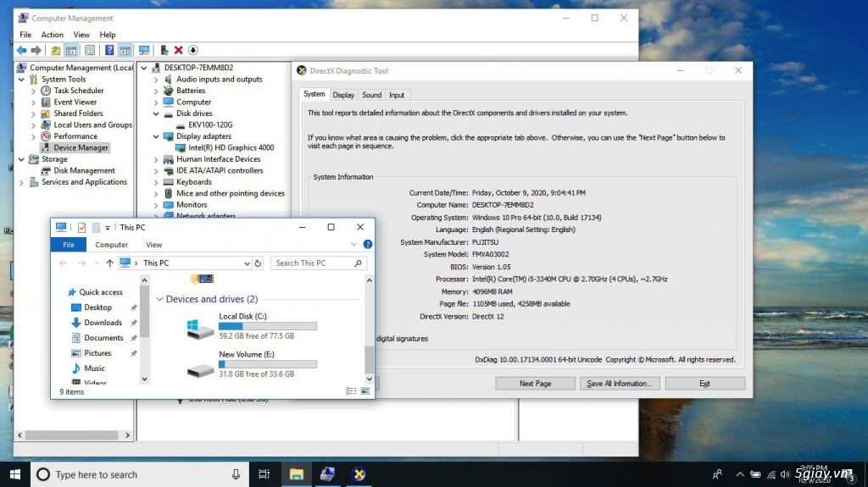Image resolution: width=868 pixels, height=487 pixels.
Task: Click the update driver green arrow icon
Action: [x=164, y=50]
